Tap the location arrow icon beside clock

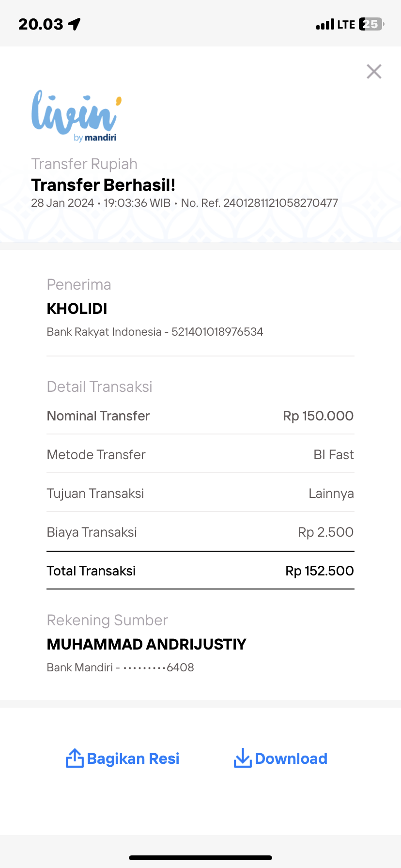(x=74, y=24)
